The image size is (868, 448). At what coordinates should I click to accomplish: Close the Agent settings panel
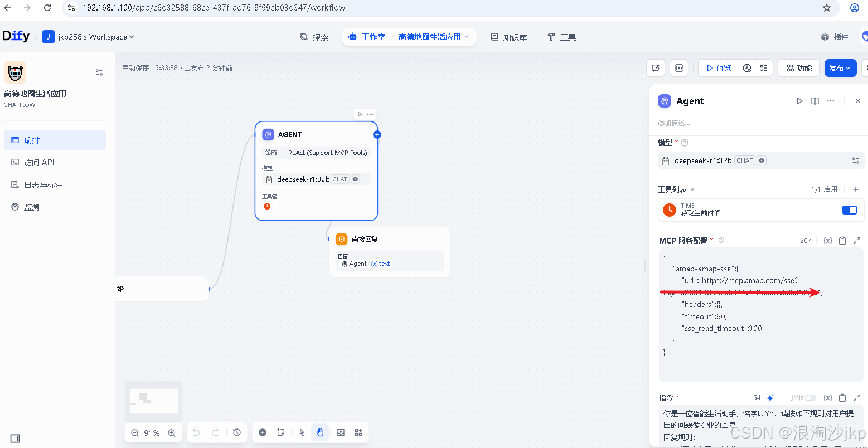pos(858,101)
